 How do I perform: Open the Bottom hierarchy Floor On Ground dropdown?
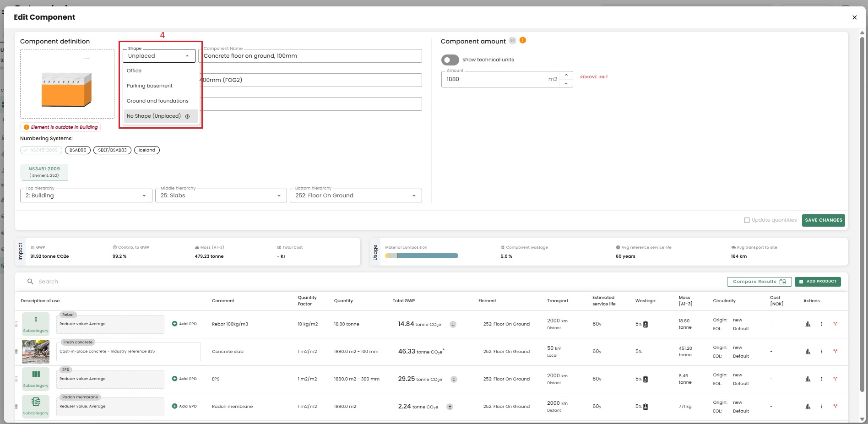(355, 196)
